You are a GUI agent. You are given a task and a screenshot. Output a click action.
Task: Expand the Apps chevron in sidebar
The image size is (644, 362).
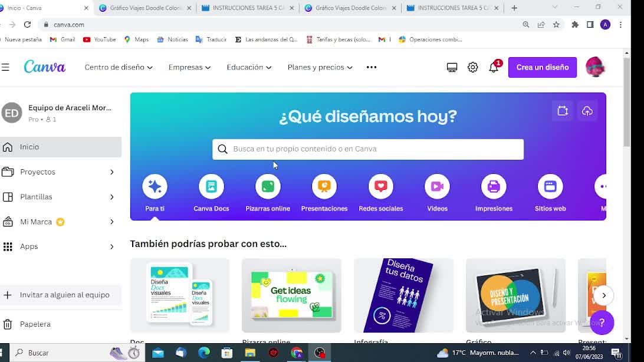coord(111,246)
